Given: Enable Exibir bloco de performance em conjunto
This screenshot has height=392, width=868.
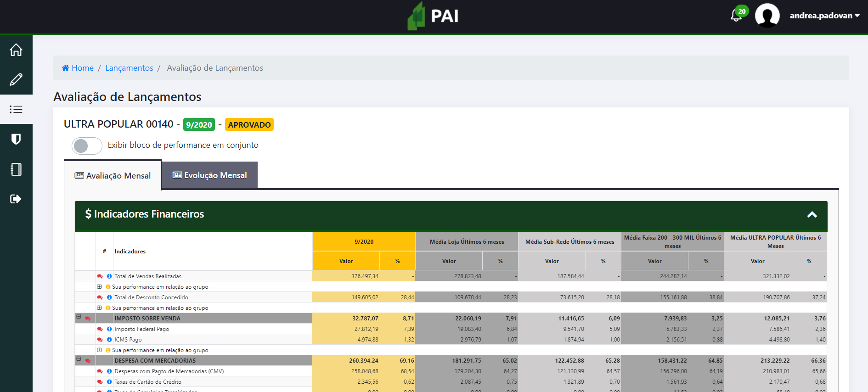Looking at the screenshot, I should point(87,146).
